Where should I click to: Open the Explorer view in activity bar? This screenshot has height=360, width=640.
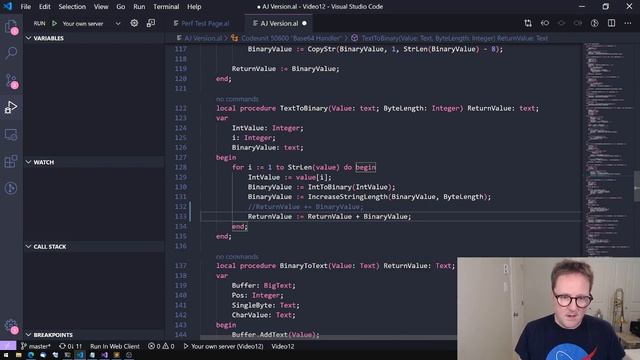click(x=11, y=27)
